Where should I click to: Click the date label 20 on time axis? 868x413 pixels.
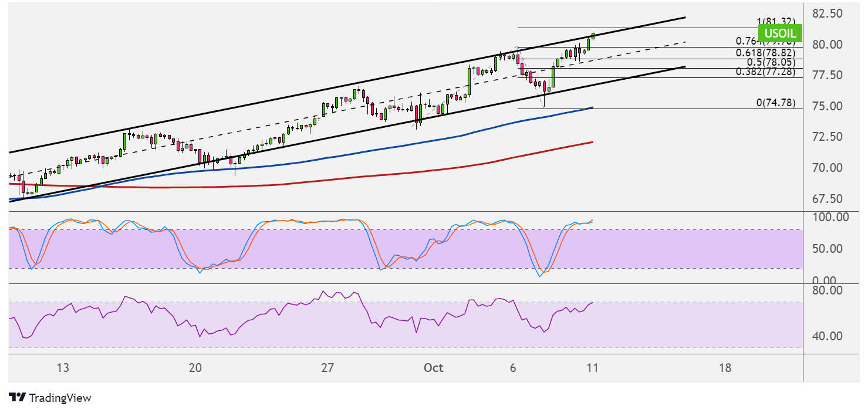[x=195, y=368]
